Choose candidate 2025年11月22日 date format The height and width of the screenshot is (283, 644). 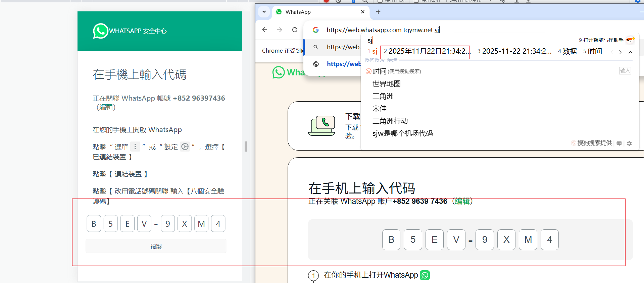click(427, 51)
